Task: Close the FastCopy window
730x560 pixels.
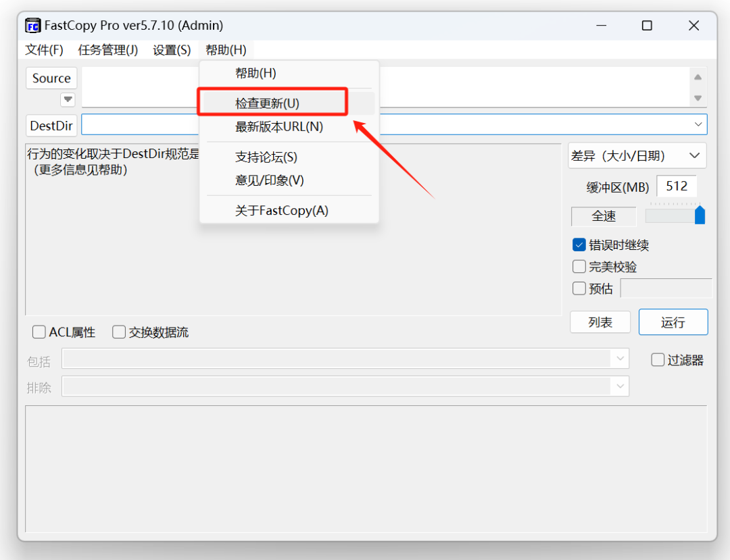Action: point(693,26)
